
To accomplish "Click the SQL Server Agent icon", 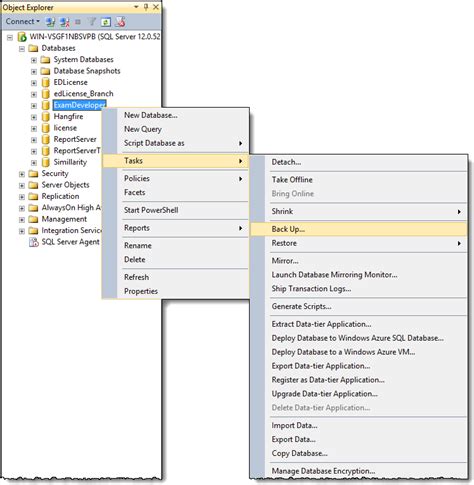I will pyautogui.click(x=34, y=242).
